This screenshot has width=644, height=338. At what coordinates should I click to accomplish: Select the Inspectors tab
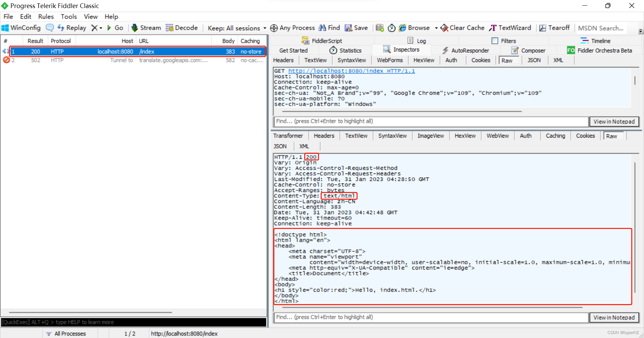click(x=401, y=50)
